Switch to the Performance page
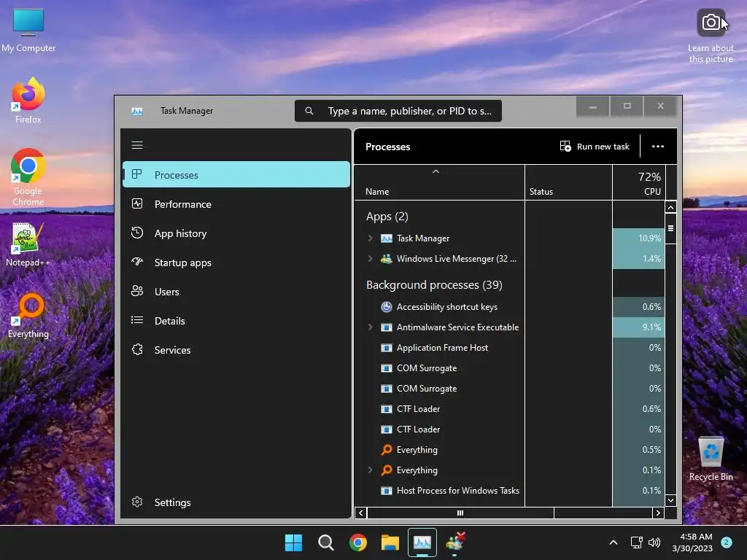The width and height of the screenshot is (747, 560). (236, 204)
